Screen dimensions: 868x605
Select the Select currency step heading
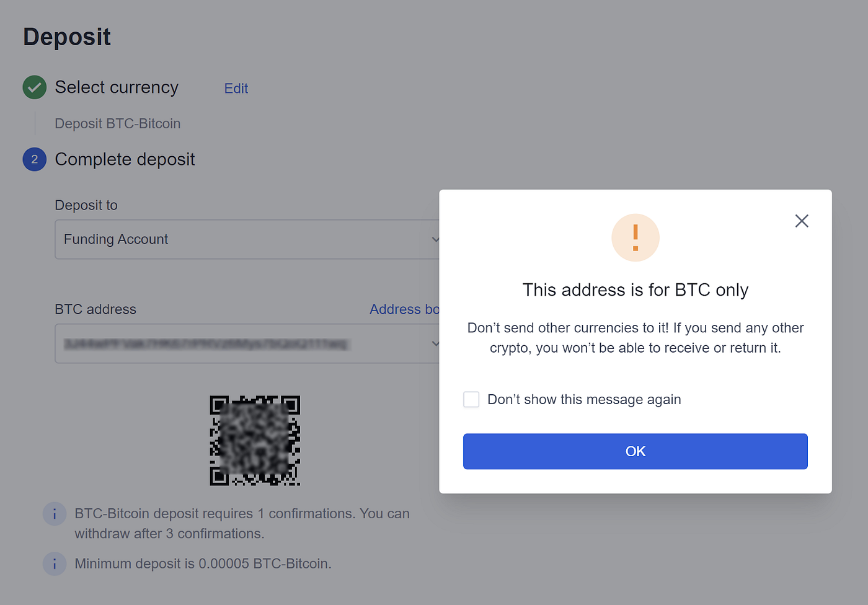pos(117,87)
